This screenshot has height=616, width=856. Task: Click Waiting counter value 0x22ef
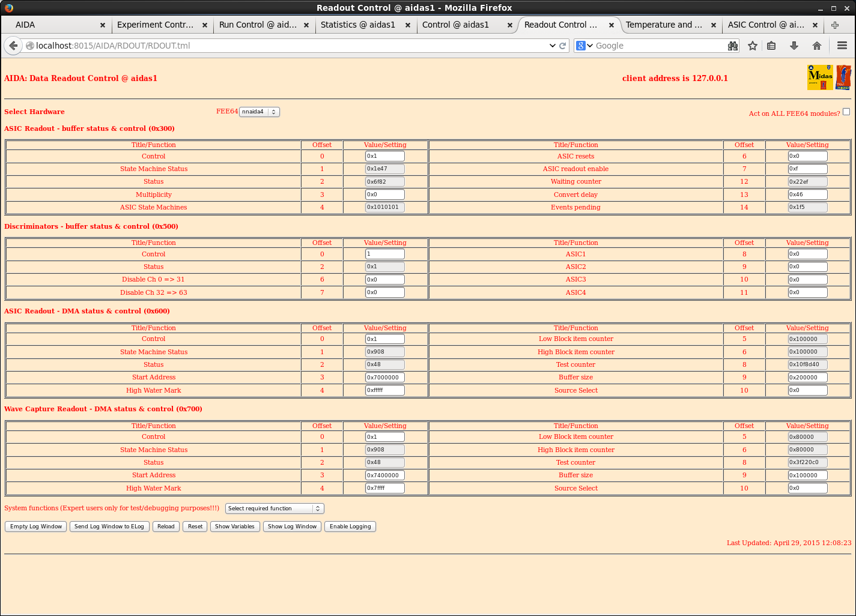click(807, 182)
